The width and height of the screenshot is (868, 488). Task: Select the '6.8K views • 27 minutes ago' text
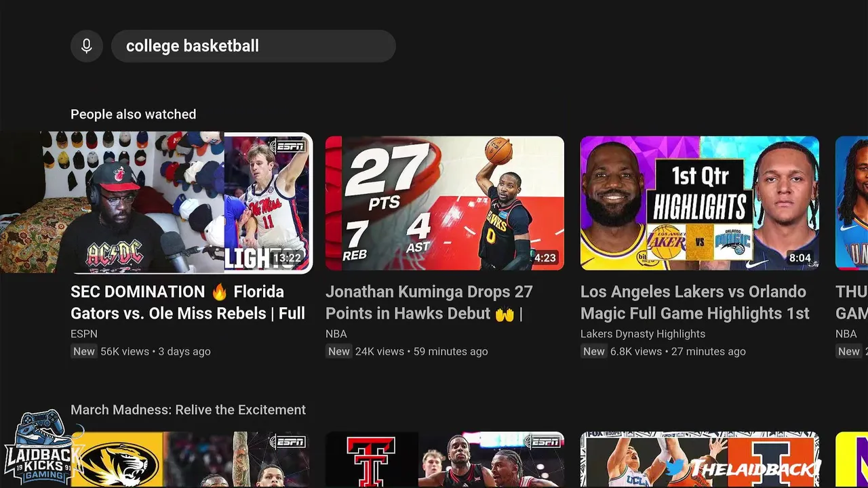[x=678, y=351]
